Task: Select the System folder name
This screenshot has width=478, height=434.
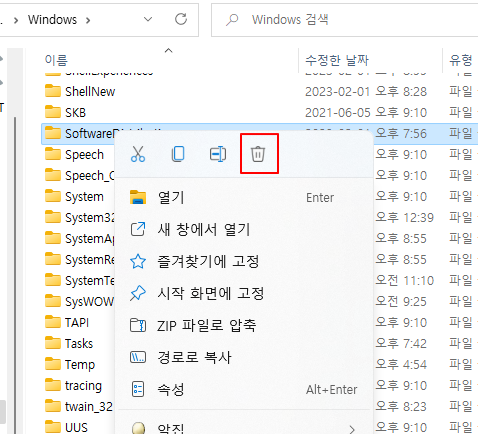Action: coord(84,197)
